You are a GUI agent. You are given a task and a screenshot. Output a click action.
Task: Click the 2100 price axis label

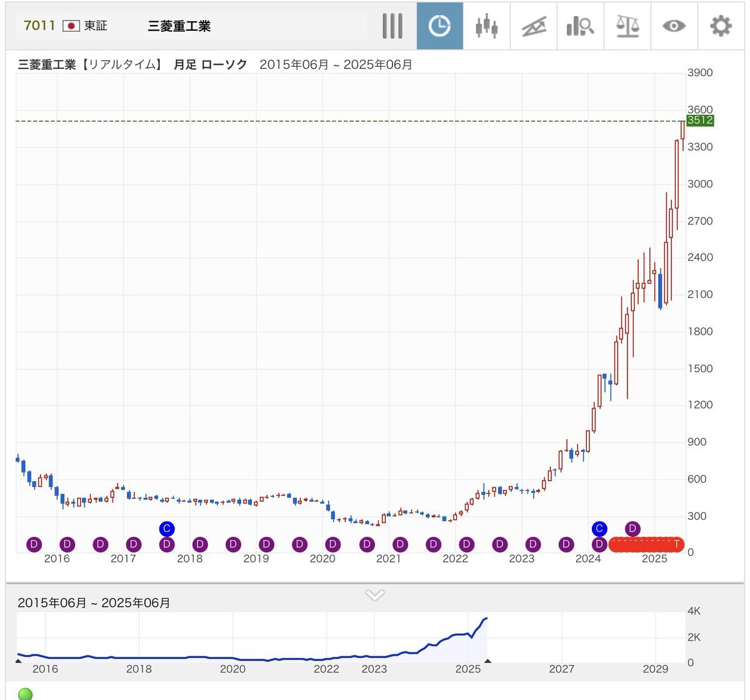coord(700,294)
